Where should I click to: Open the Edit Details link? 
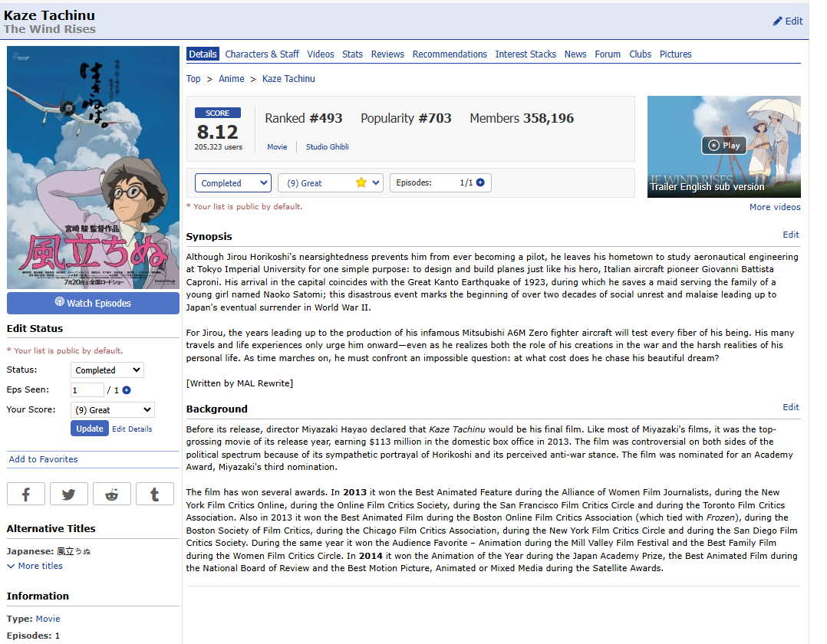pos(132,429)
